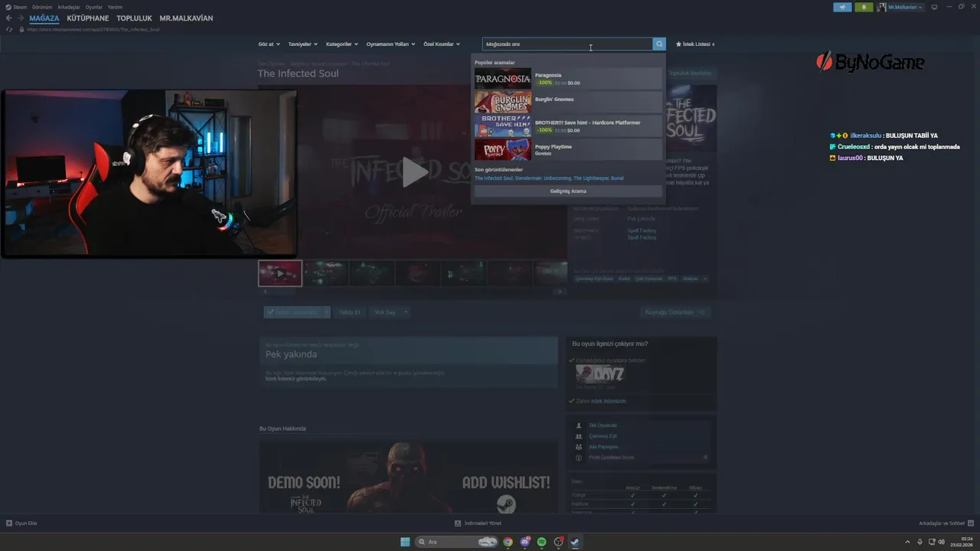Go back with the Steam back arrow
Image resolution: width=980 pixels, height=551 pixels.
point(9,18)
